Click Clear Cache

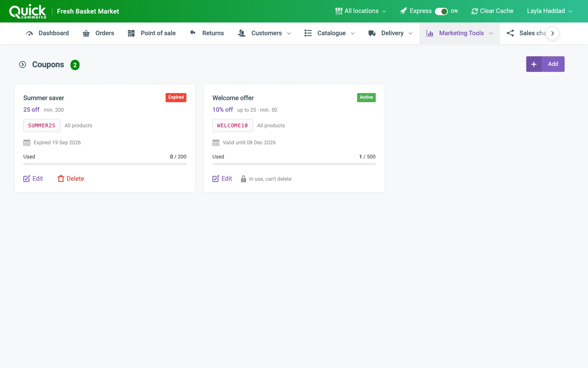pyautogui.click(x=492, y=11)
